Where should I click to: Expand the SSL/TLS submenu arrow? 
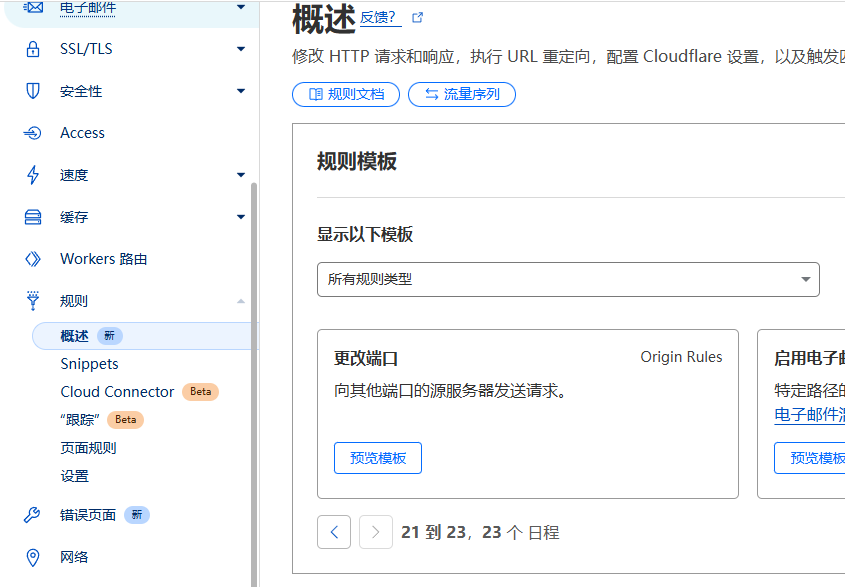click(241, 49)
